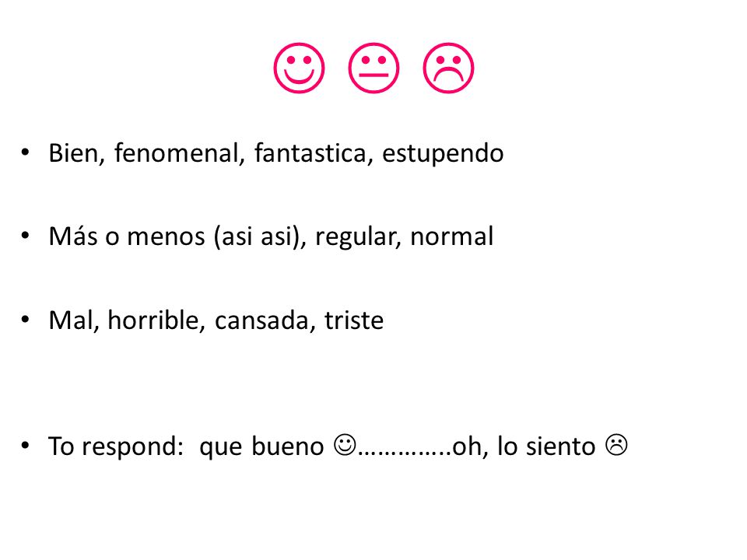Click the pink smiling face icon
The height and width of the screenshot is (560, 747).
point(299,68)
